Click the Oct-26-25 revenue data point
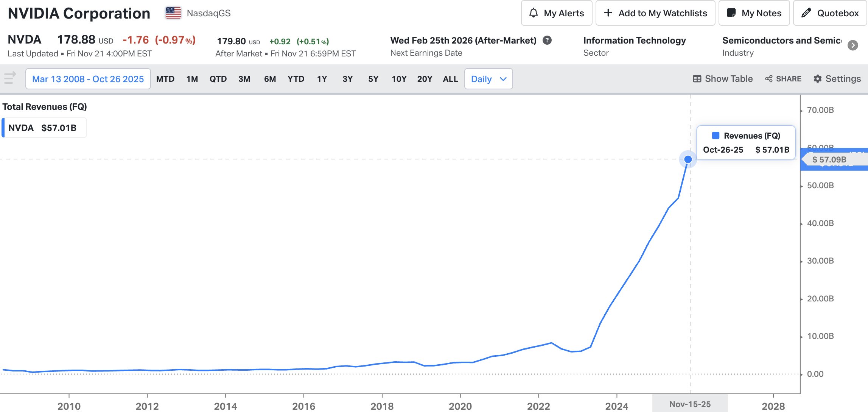 [x=688, y=159]
